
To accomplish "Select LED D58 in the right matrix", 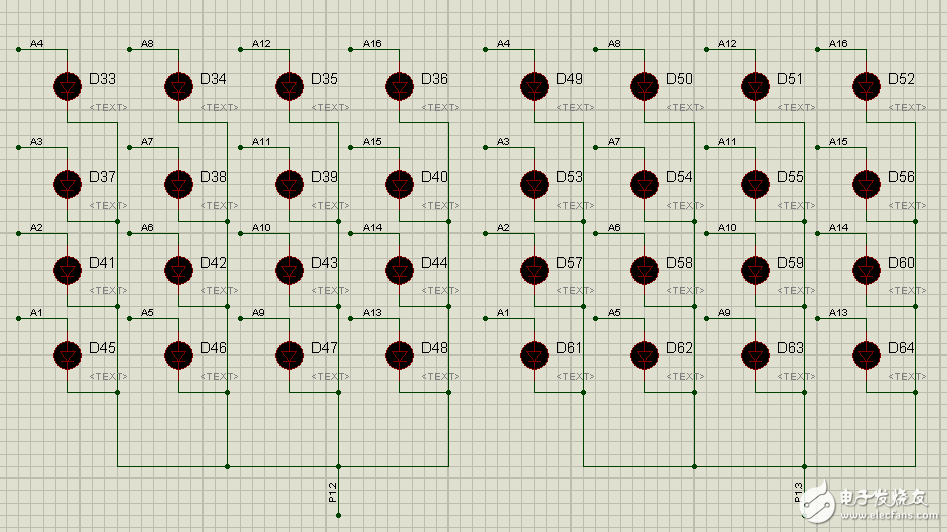I will click(x=645, y=270).
